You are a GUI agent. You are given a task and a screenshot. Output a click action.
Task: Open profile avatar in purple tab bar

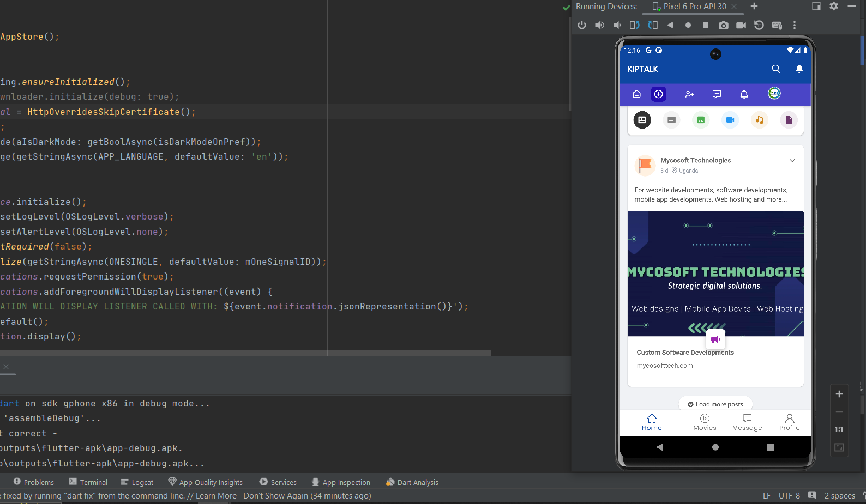pos(774,93)
